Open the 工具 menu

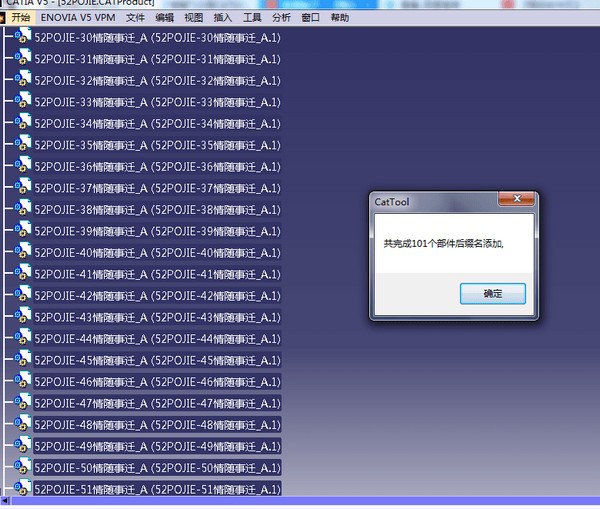tap(252, 18)
